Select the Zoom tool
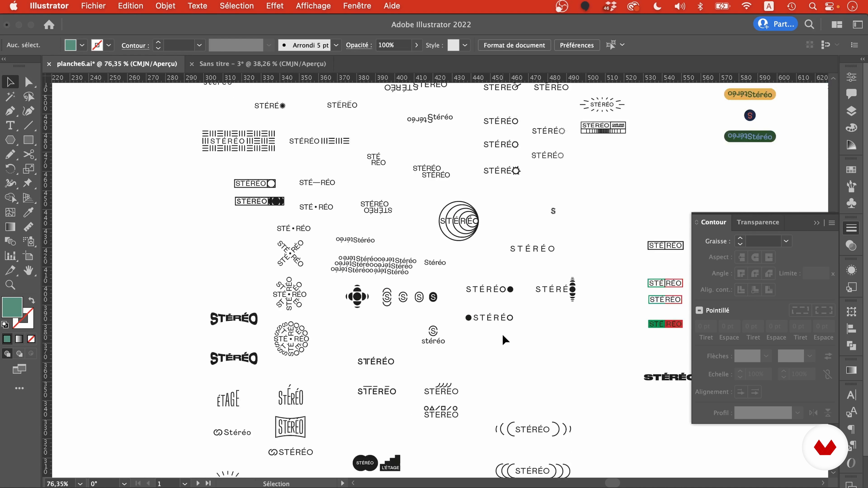 tap(10, 285)
